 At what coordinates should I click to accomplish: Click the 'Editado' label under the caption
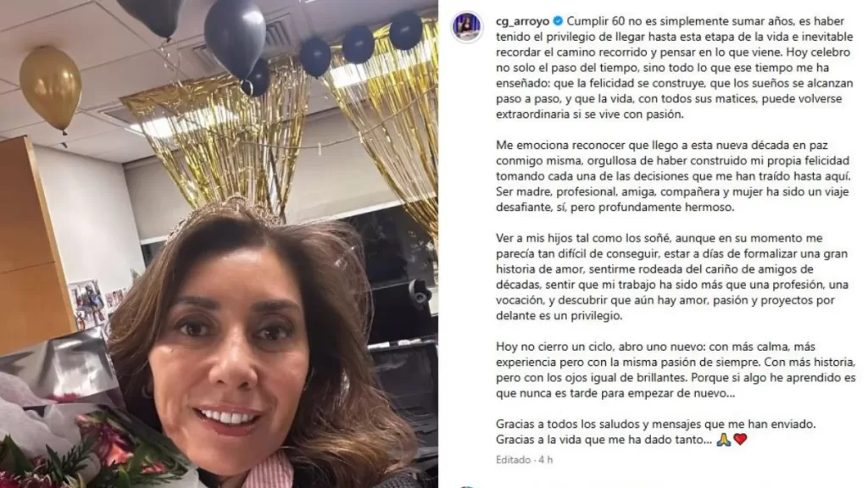513,460
